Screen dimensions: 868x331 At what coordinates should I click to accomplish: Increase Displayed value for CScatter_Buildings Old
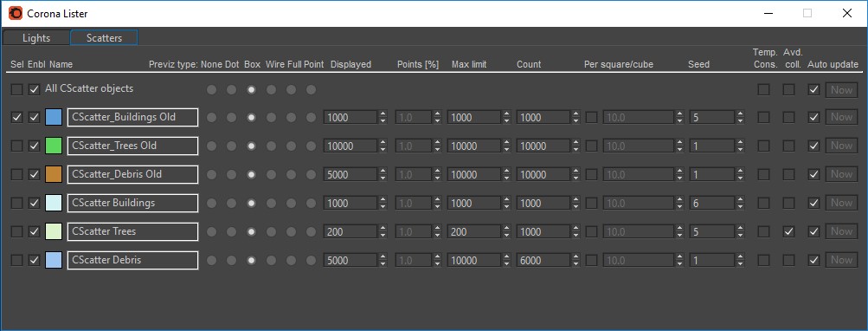pos(383,114)
